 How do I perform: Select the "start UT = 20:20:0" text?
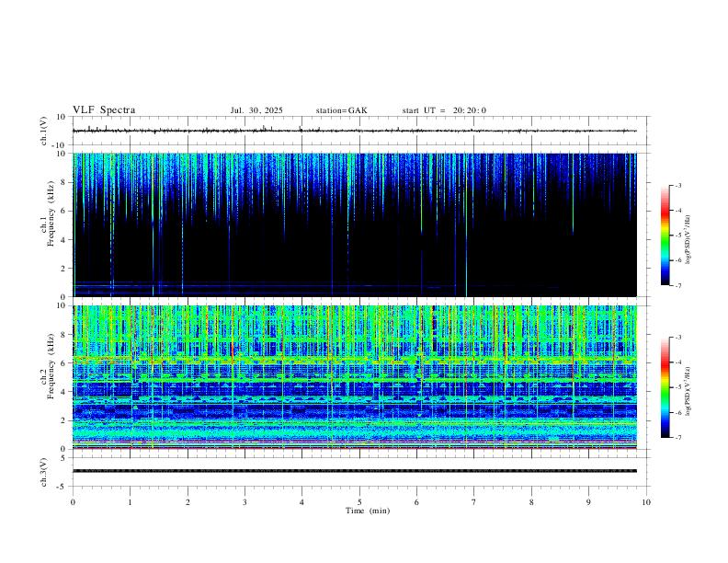(444, 110)
